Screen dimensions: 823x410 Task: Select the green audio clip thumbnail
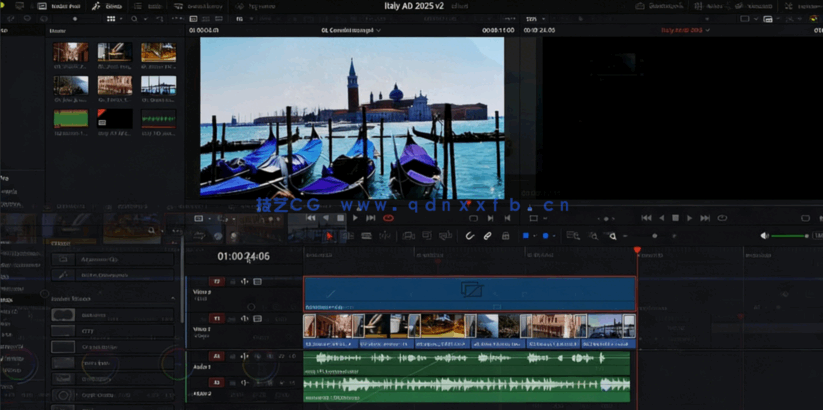(70, 119)
